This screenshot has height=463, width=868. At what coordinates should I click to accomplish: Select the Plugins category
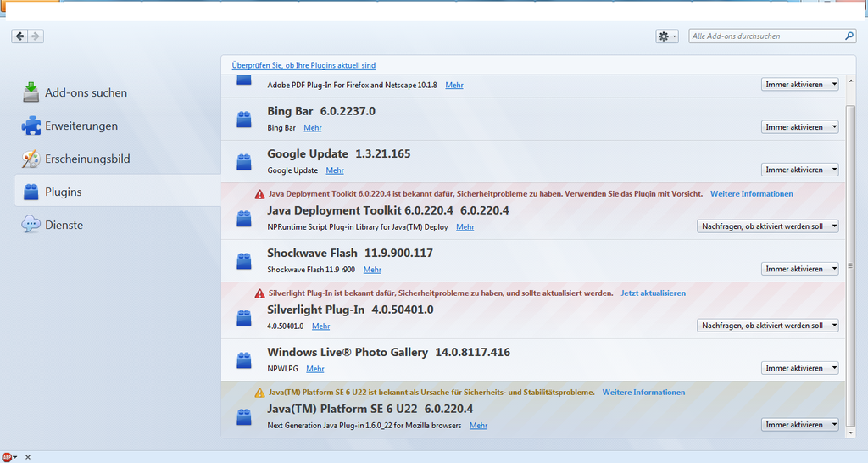click(117, 192)
